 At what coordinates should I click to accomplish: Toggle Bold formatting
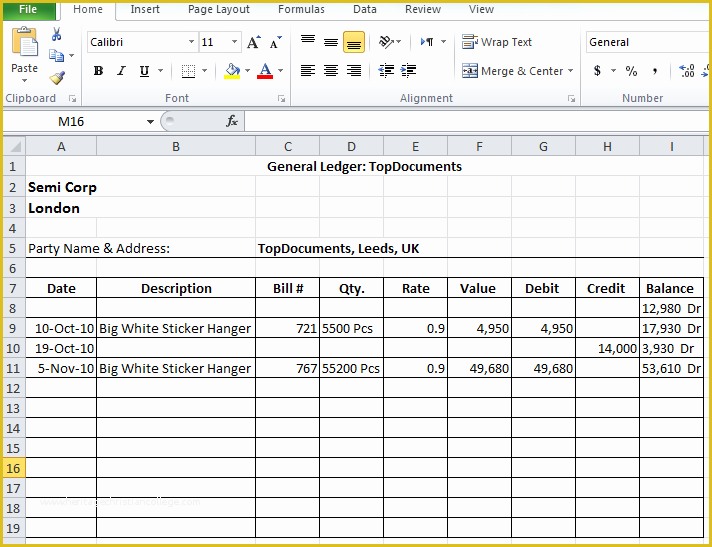pyautogui.click(x=98, y=71)
